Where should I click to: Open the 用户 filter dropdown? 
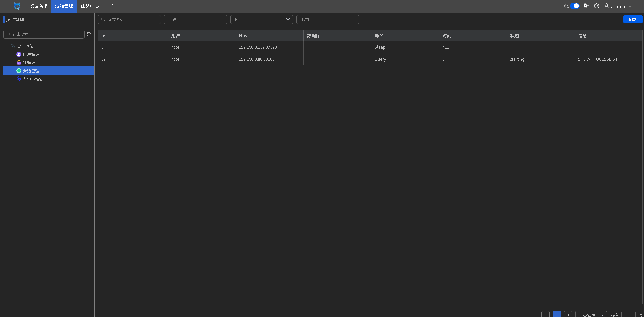pos(195,19)
